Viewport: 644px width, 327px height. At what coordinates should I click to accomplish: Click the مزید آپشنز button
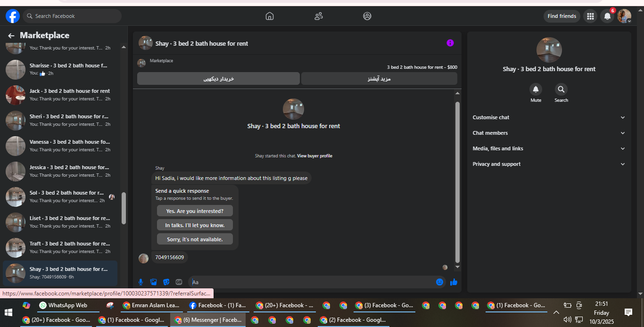tap(379, 79)
